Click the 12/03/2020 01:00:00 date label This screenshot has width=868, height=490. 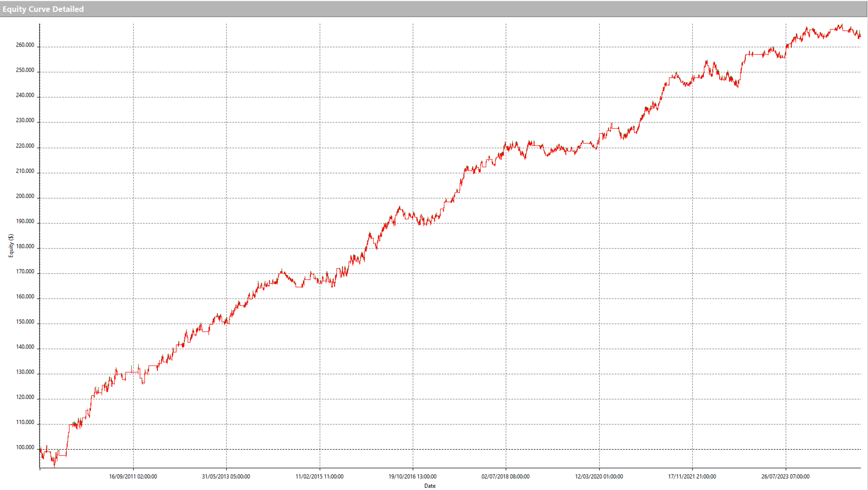(x=599, y=477)
